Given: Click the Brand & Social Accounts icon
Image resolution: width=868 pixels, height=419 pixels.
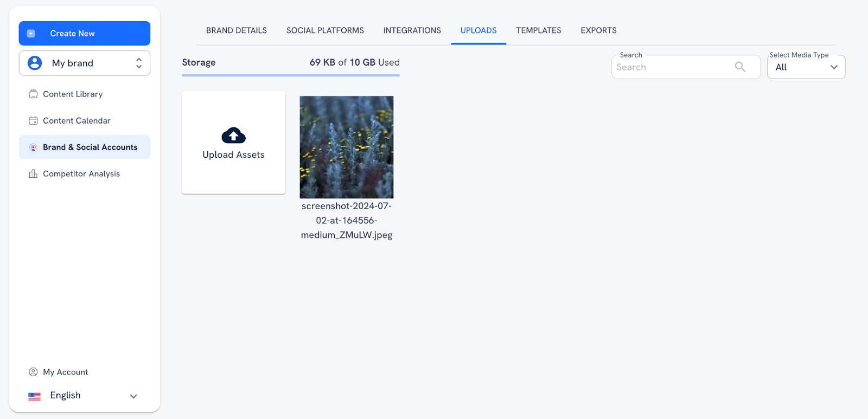Looking at the screenshot, I should tap(33, 147).
